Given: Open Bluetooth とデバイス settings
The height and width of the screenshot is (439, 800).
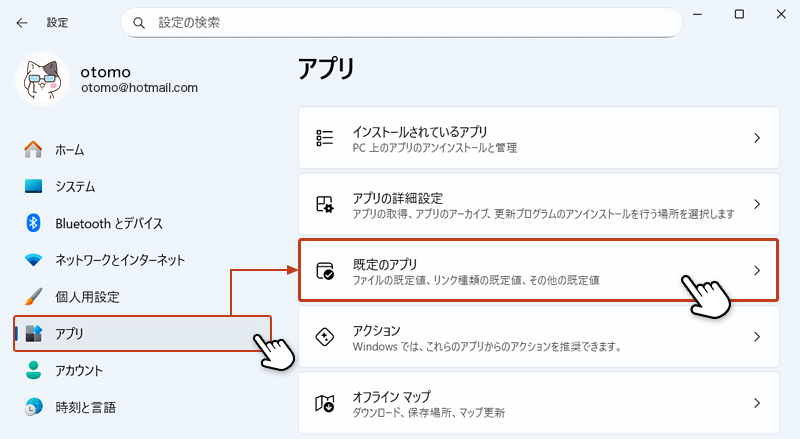Looking at the screenshot, I should point(142,223).
